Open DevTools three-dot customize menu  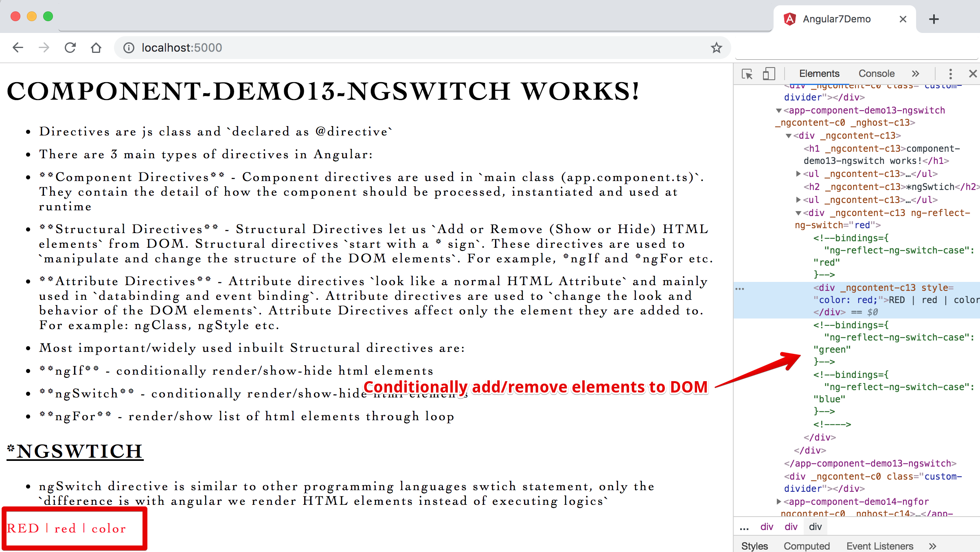click(x=950, y=74)
